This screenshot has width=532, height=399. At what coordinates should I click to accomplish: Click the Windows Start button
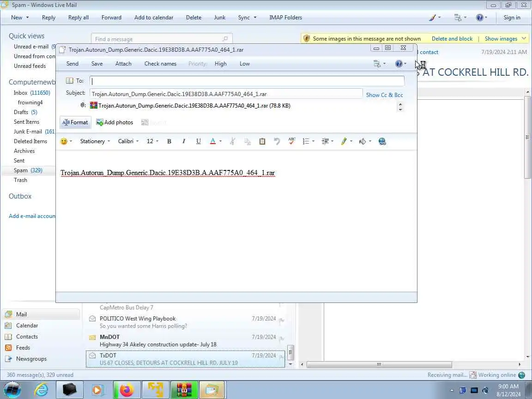click(x=12, y=390)
